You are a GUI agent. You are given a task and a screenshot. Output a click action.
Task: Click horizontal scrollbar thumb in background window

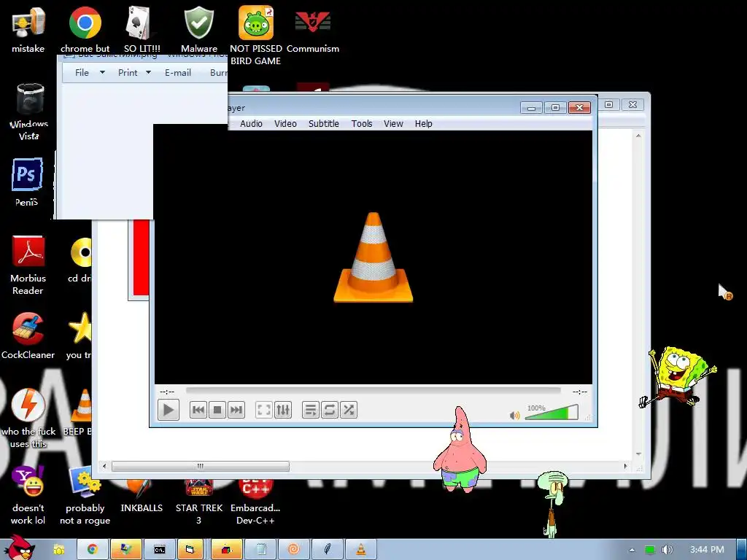201,466
